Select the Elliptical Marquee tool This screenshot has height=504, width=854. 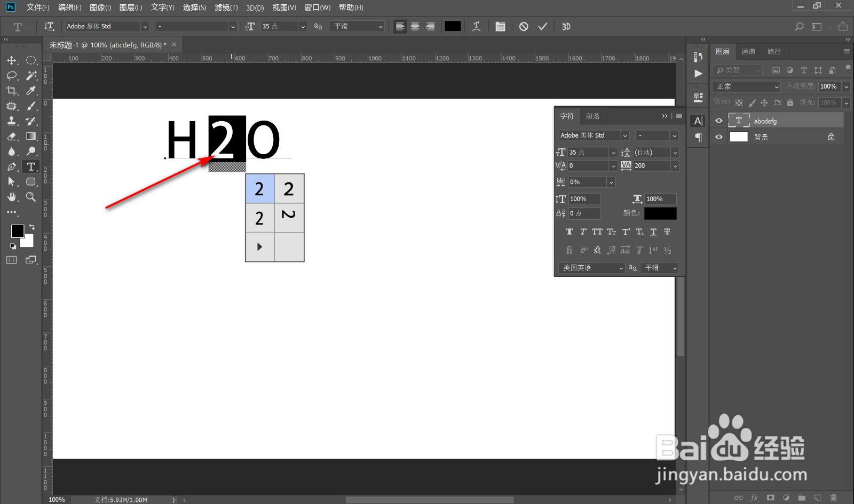coord(31,60)
